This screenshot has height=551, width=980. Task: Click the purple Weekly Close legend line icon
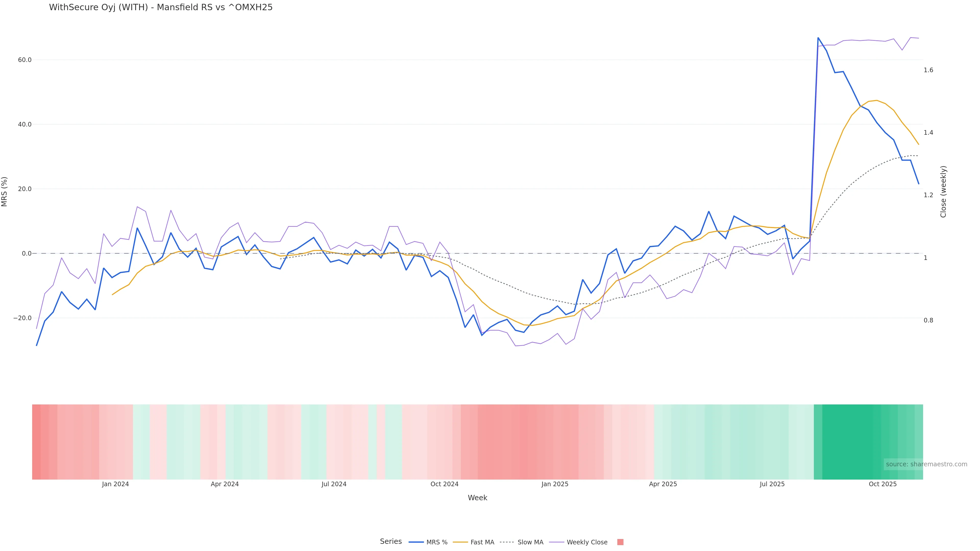[557, 542]
